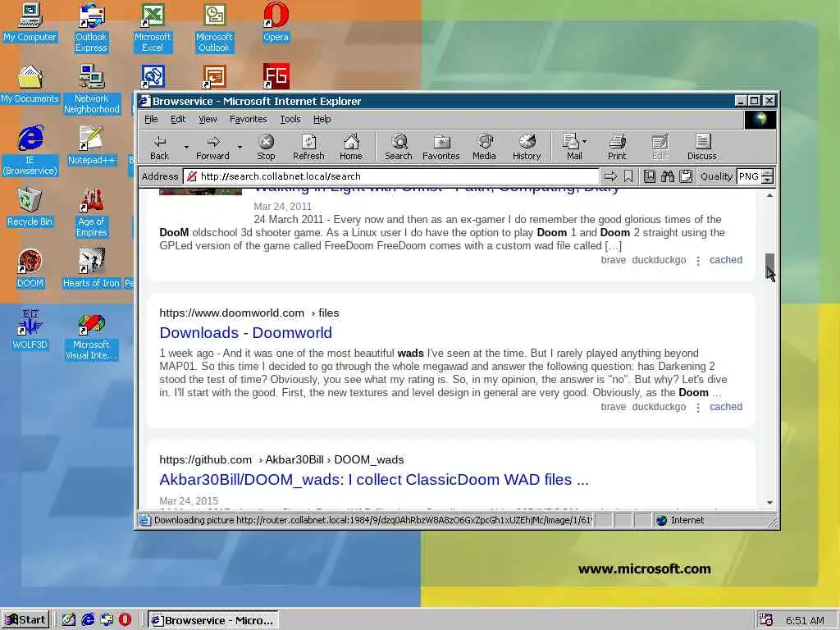Click the https://www.doomworld.com result URL text
Image resolution: width=840 pixels, height=630 pixels.
click(x=231, y=313)
